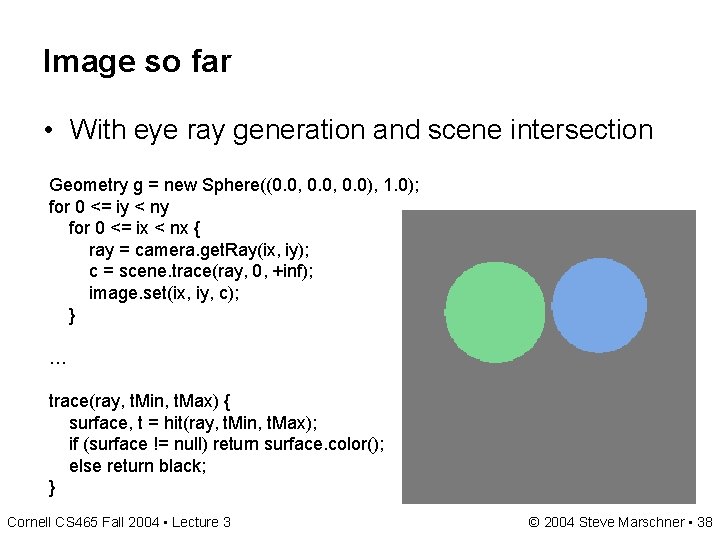The height and width of the screenshot is (540, 720).
Task: Click the ellipsis "…" between code blocks
Action: pyautogui.click(x=58, y=362)
